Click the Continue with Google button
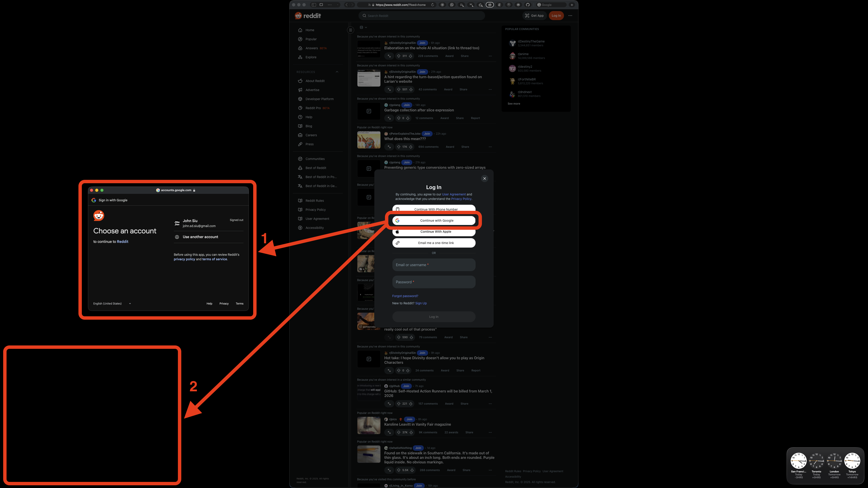The width and height of the screenshot is (868, 488). tap(434, 220)
